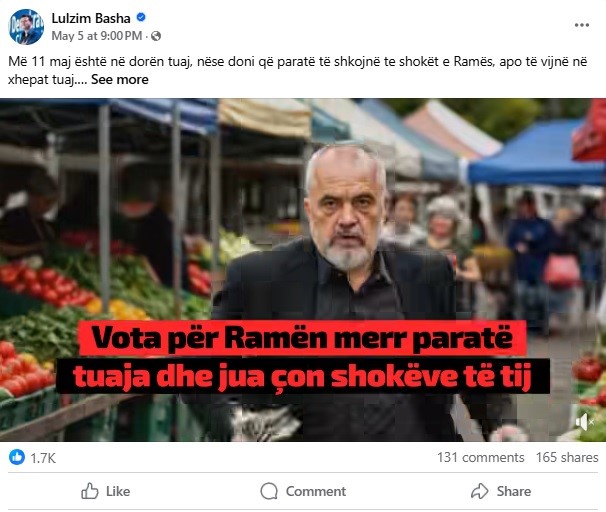View the 165 shares list

pyautogui.click(x=567, y=458)
